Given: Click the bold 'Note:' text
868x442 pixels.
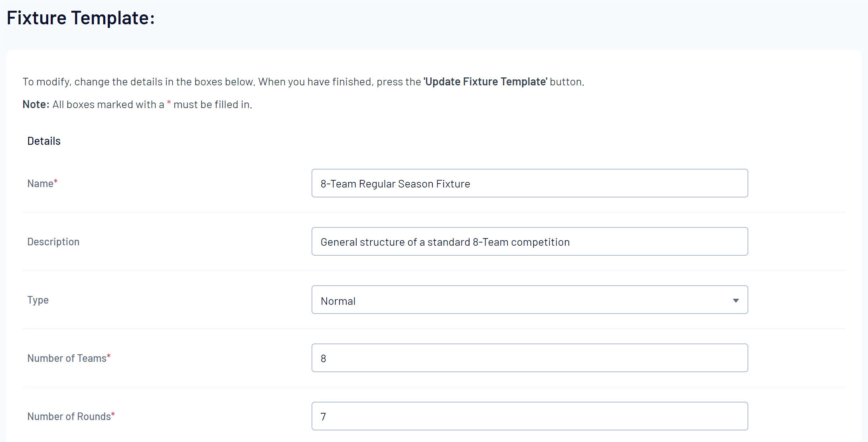Looking at the screenshot, I should 36,105.
